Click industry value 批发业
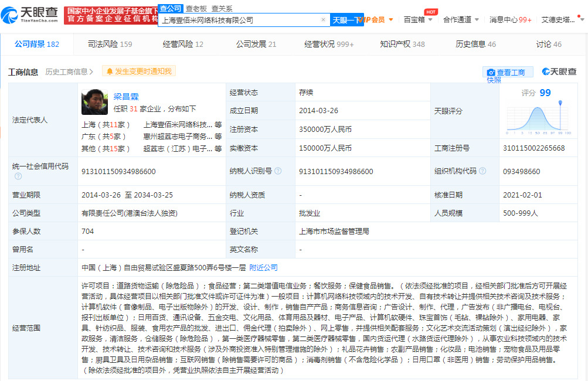 310,213
